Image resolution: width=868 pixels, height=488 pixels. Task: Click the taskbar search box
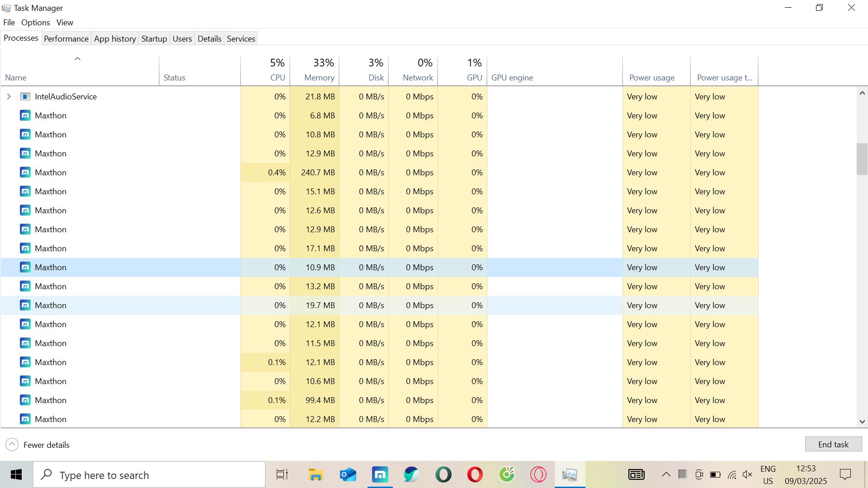(x=149, y=474)
